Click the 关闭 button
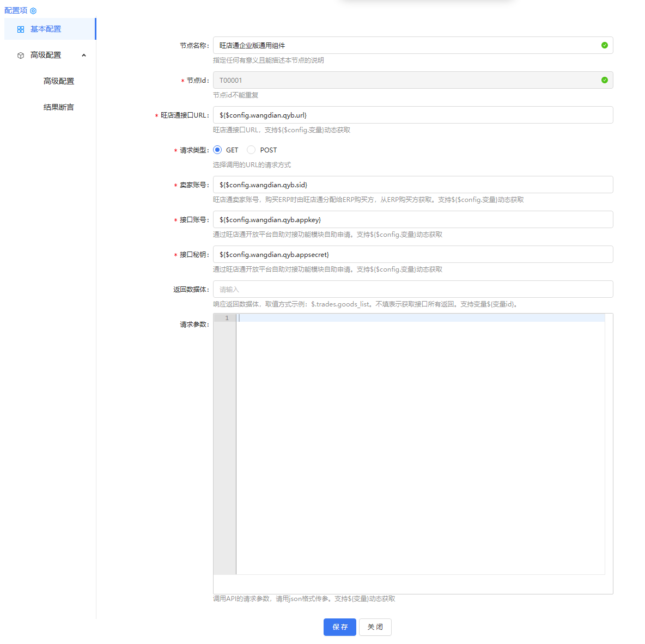The image size is (645, 644). click(375, 627)
